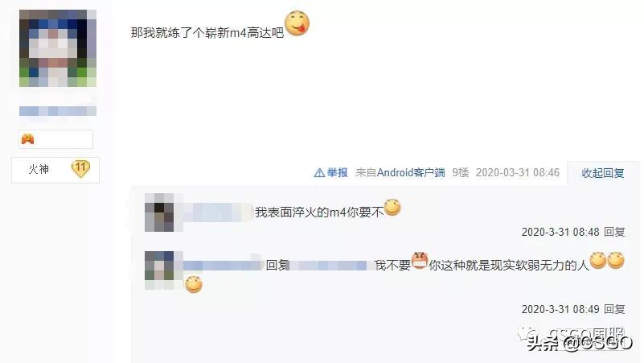Click the blurred replied-to username after 回复
The width and height of the screenshot is (644, 363).
point(332,266)
